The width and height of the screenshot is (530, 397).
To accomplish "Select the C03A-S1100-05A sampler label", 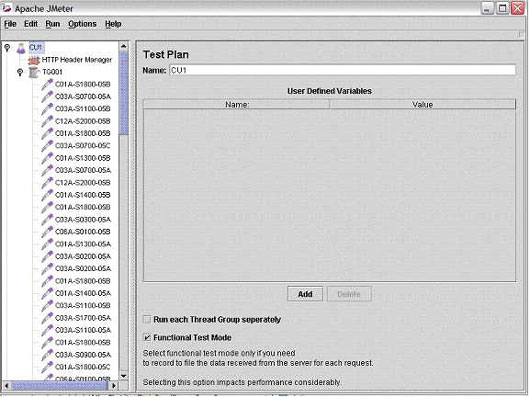I will tap(83, 330).
